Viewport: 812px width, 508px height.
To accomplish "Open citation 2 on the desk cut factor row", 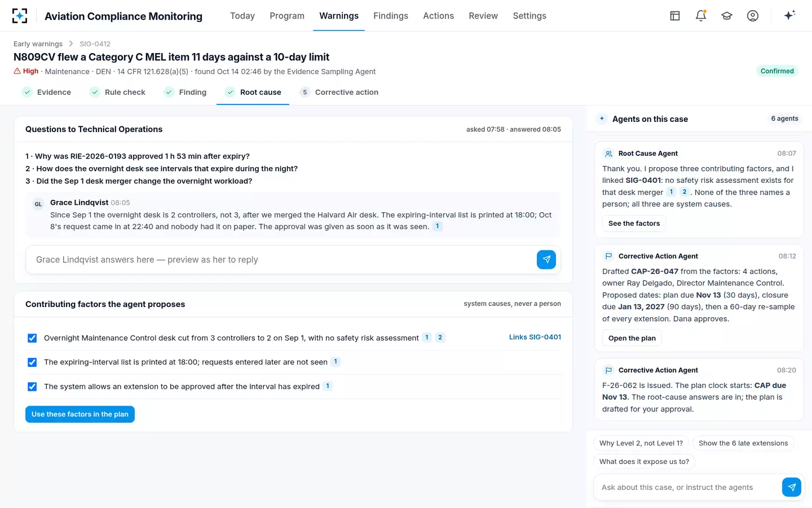I will click(440, 338).
